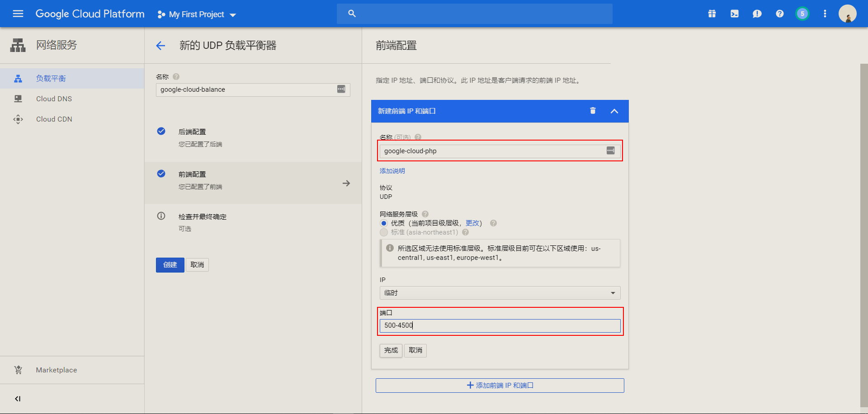This screenshot has height=414, width=868.
Task: Click the search magnifier icon
Action: pyautogui.click(x=352, y=14)
